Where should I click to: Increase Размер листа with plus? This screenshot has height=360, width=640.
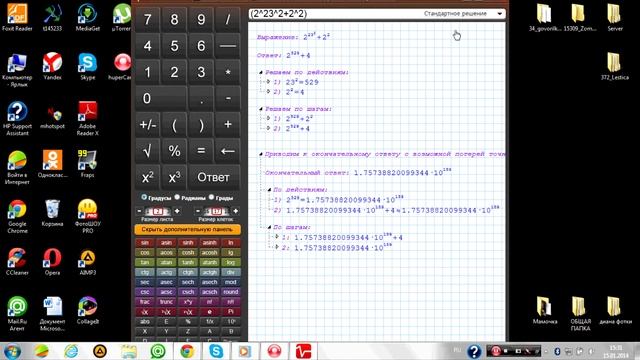point(177,211)
